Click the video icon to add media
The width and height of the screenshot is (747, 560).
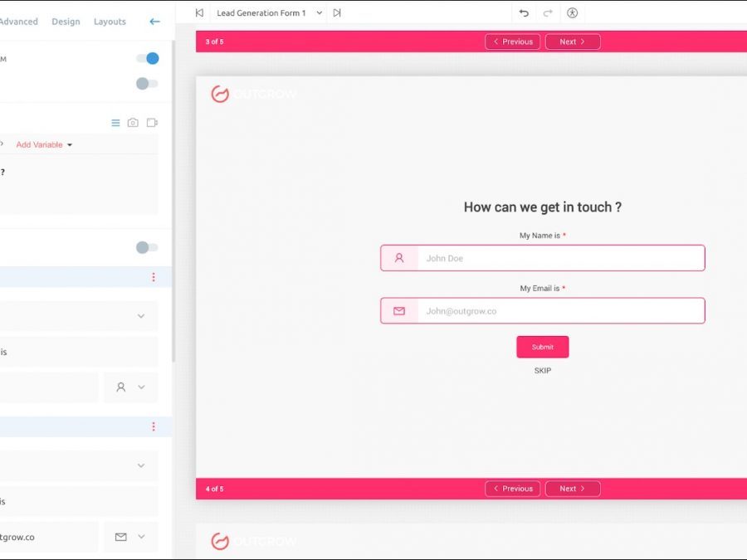tap(152, 123)
